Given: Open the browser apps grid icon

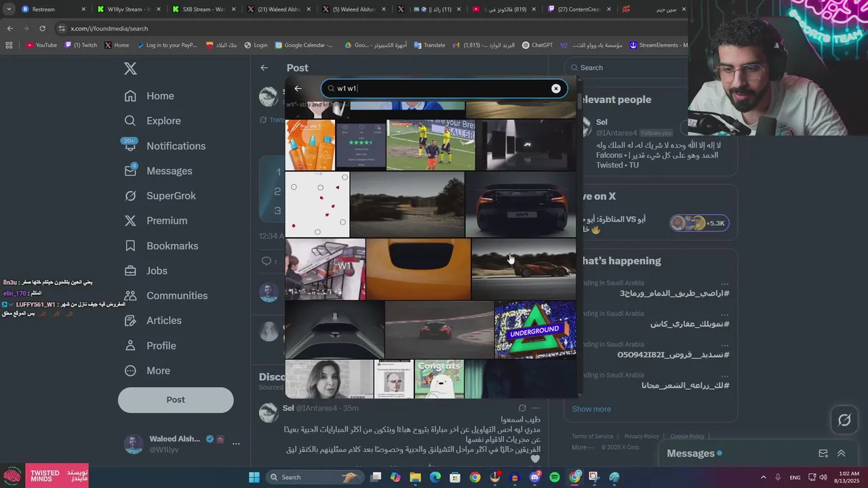Looking at the screenshot, I should tap(9, 45).
